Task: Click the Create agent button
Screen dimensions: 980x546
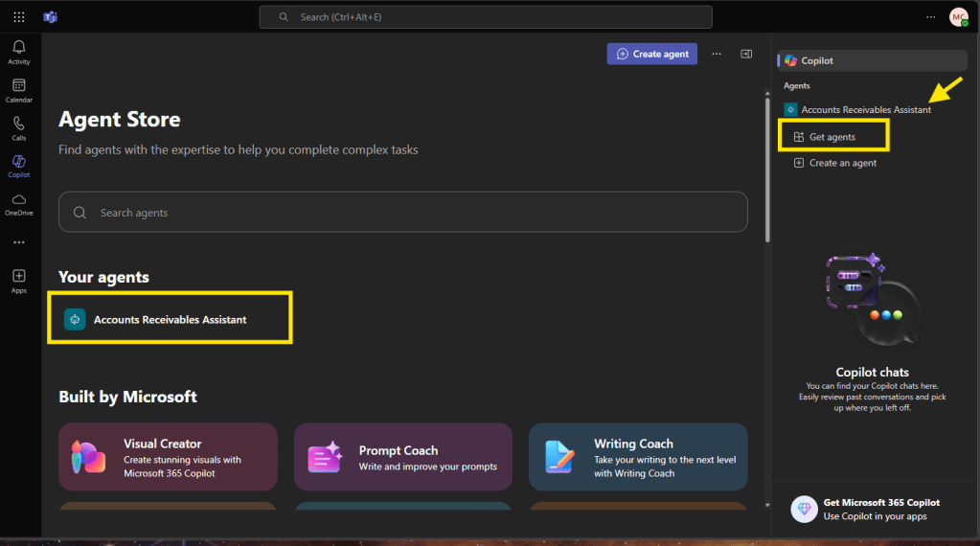Action: pos(652,55)
